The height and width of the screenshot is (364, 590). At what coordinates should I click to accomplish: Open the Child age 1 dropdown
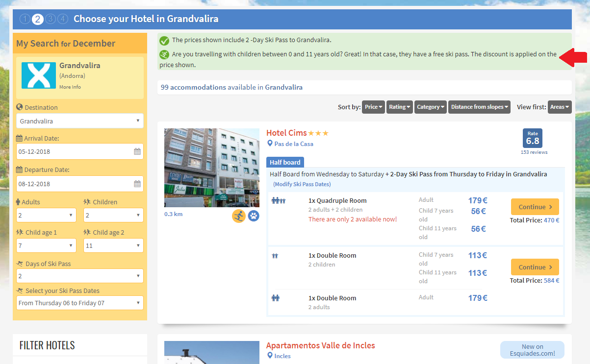[46, 245]
